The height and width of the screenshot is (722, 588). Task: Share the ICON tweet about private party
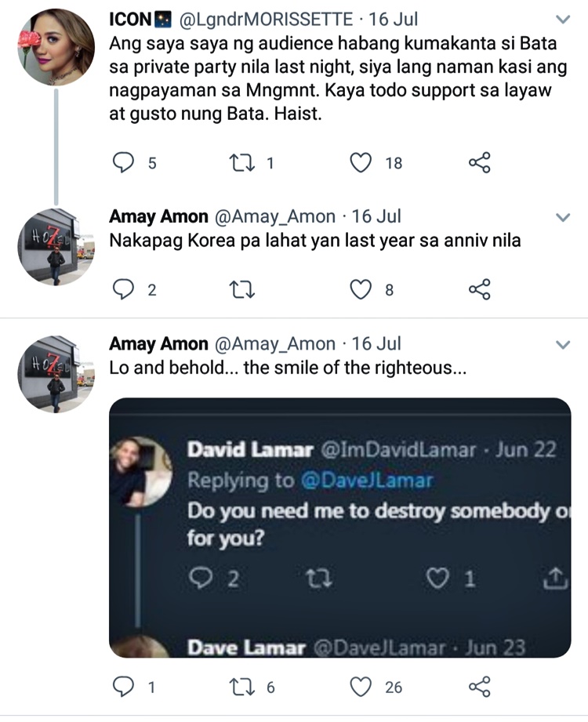point(479,162)
